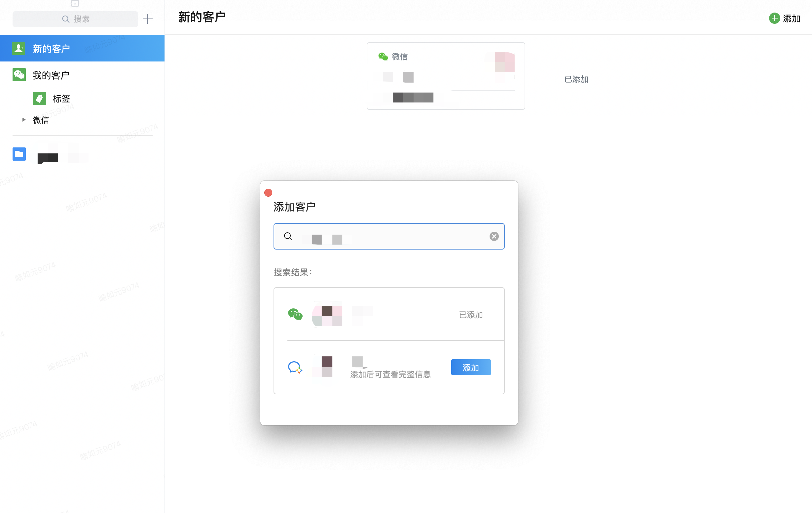Viewport: 812px width, 513px height.
Task: Click the magnifier icon in dialog search
Action: [288, 236]
